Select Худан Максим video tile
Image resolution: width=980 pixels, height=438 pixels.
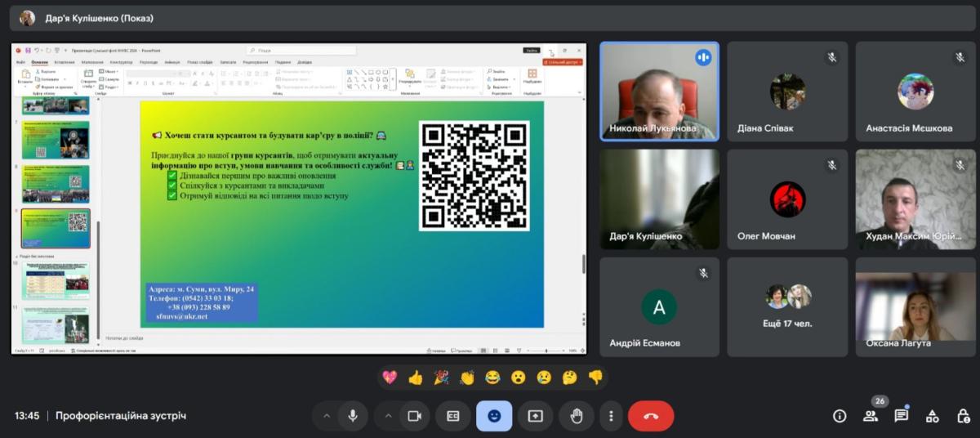click(915, 199)
